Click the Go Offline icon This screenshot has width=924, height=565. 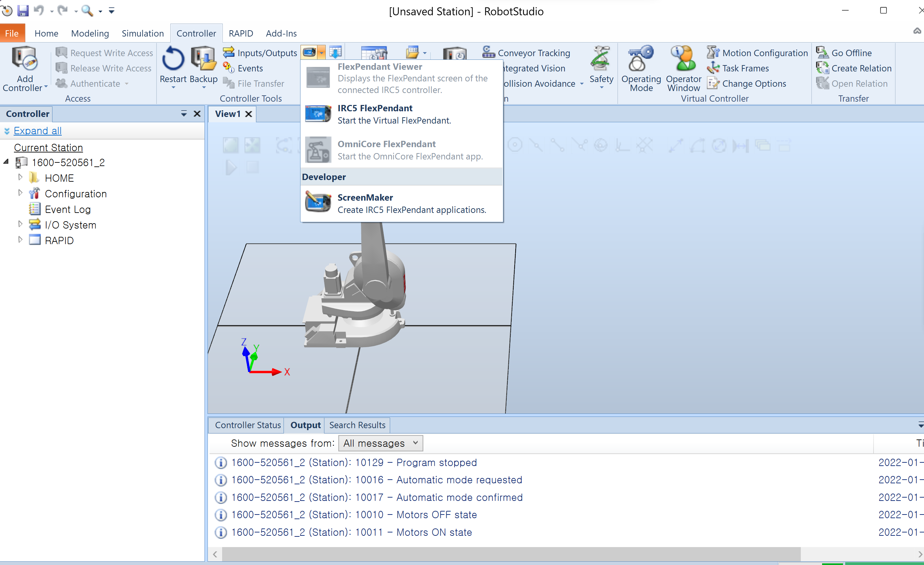[822, 52]
